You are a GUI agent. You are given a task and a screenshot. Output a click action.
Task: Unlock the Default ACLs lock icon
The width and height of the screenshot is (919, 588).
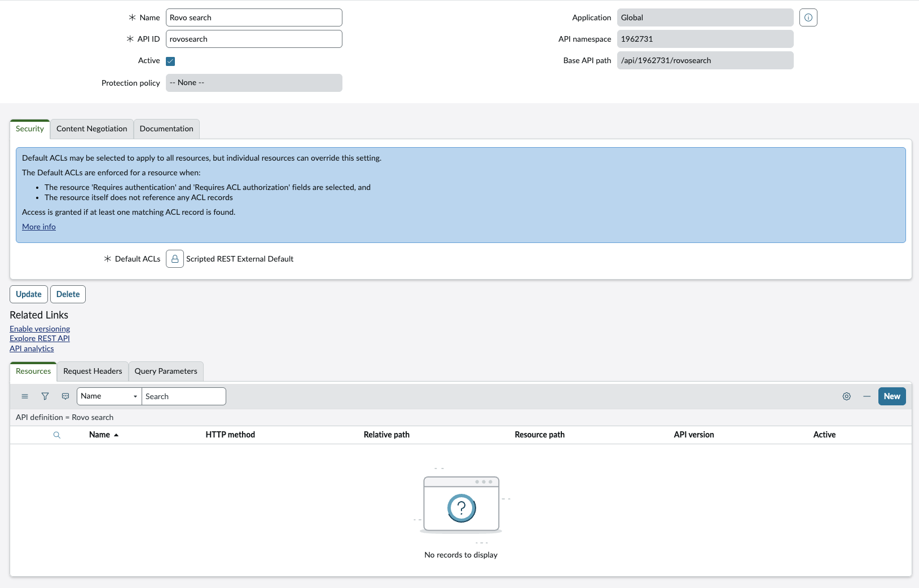click(175, 259)
